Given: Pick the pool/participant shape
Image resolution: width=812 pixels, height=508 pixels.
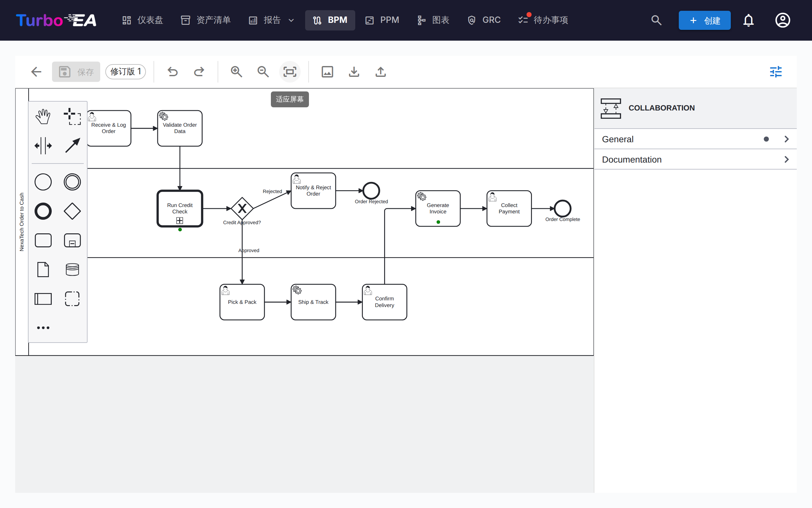Looking at the screenshot, I should click(43, 299).
